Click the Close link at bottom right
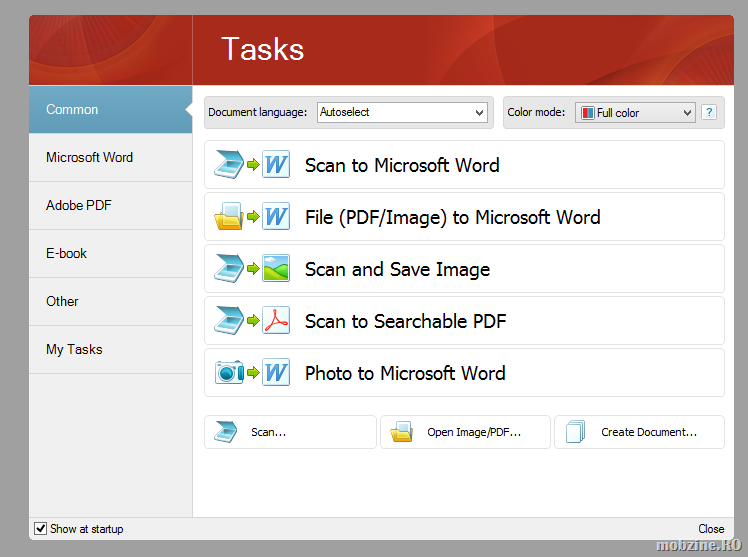 click(x=711, y=529)
